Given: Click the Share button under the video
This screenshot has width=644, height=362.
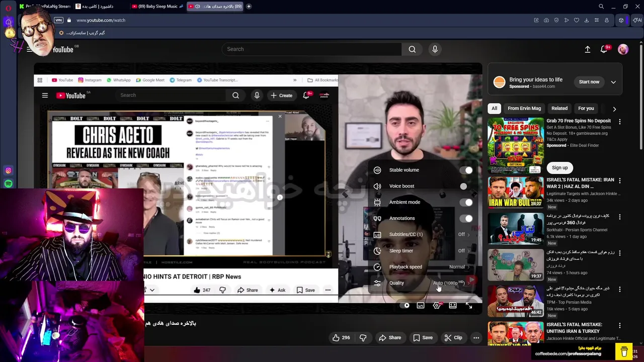Looking at the screenshot, I should click(x=390, y=338).
